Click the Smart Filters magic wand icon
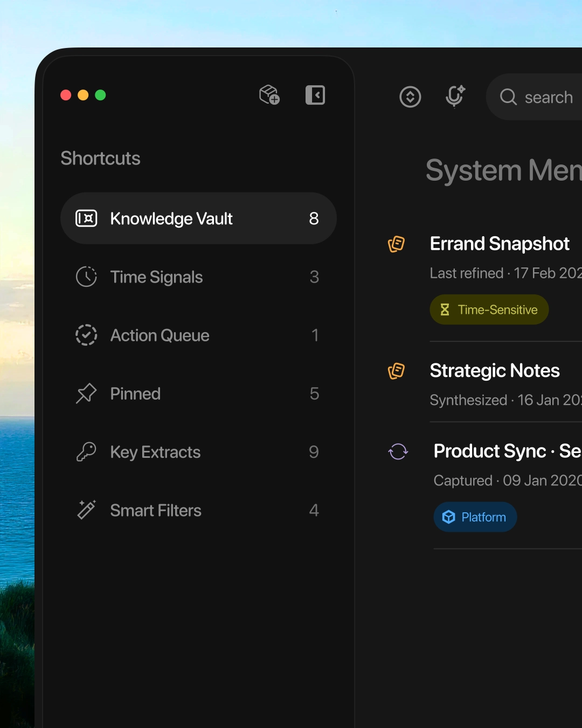582x728 pixels. point(86,510)
